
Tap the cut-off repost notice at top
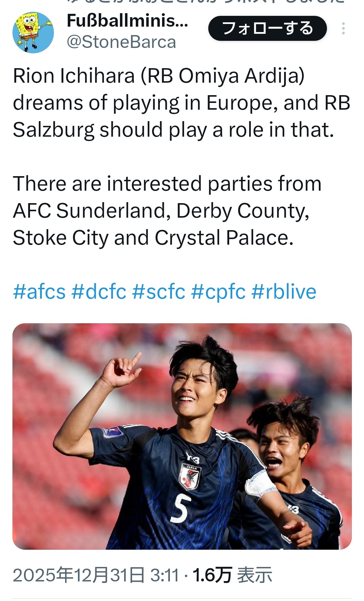tap(206, 2)
